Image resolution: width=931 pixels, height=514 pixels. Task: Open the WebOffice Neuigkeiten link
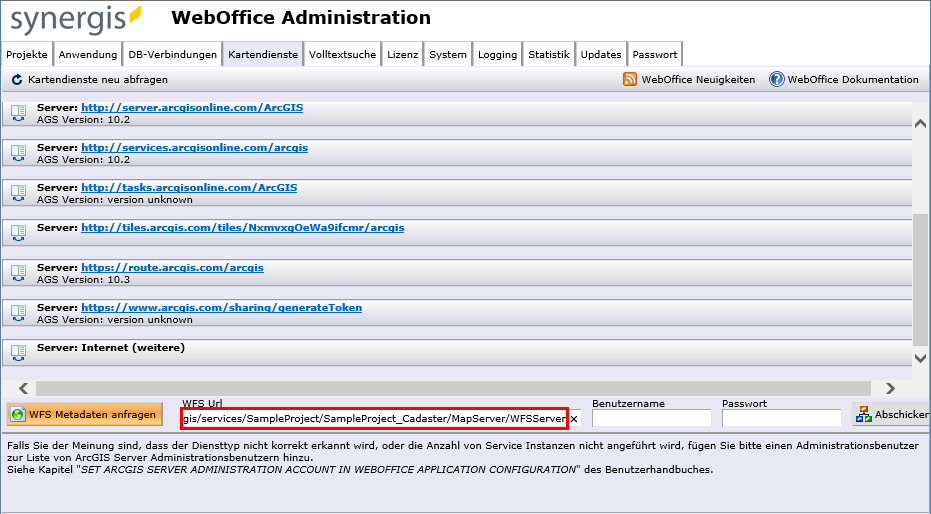698,80
